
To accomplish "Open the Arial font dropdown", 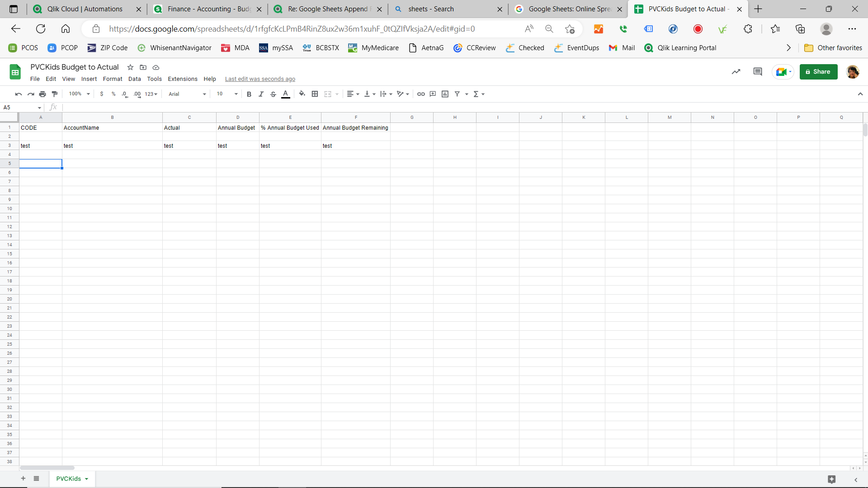I will 187,94.
